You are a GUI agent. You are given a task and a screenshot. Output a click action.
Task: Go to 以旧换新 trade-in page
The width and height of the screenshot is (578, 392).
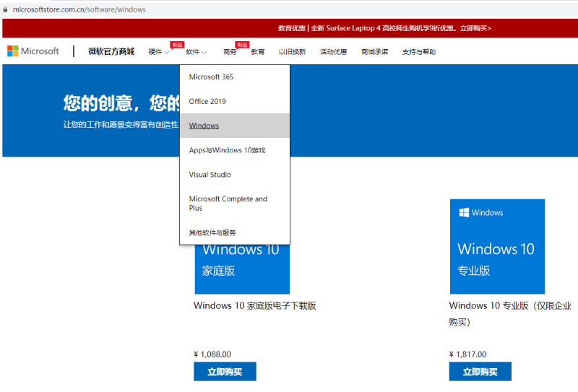click(292, 52)
